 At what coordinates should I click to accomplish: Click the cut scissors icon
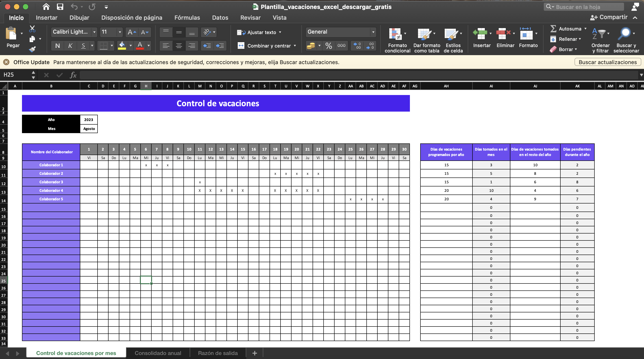click(32, 28)
